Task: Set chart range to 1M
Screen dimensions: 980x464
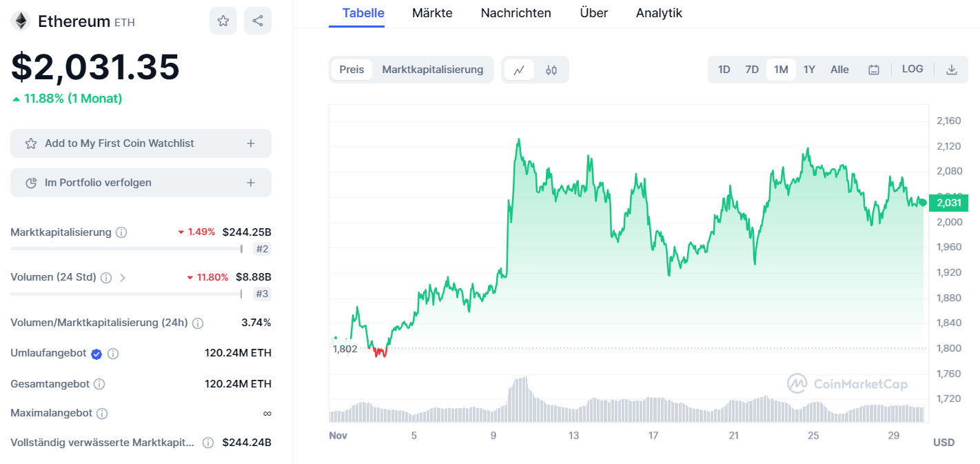Action: pos(781,70)
